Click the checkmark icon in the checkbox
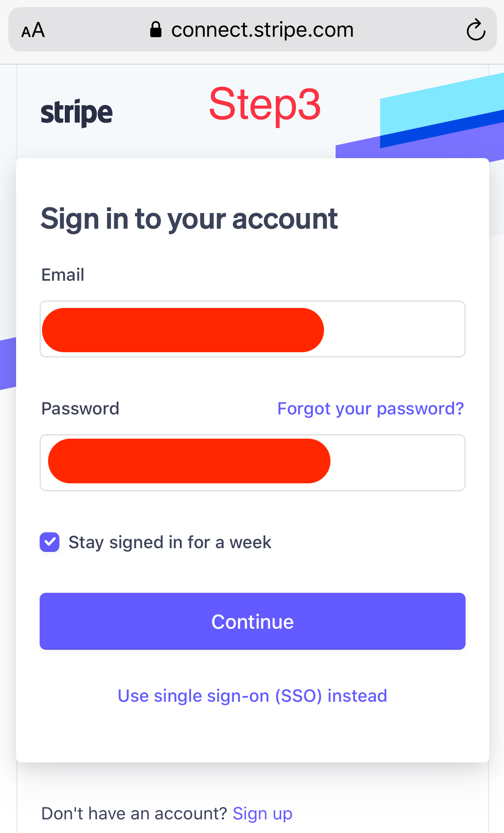Viewport: 504px width, 833px height. point(49,542)
